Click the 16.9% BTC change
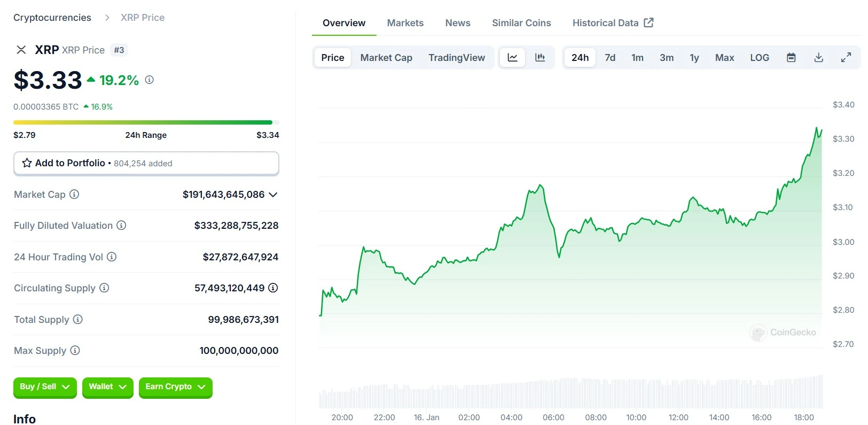This screenshot has width=868, height=425. [98, 107]
